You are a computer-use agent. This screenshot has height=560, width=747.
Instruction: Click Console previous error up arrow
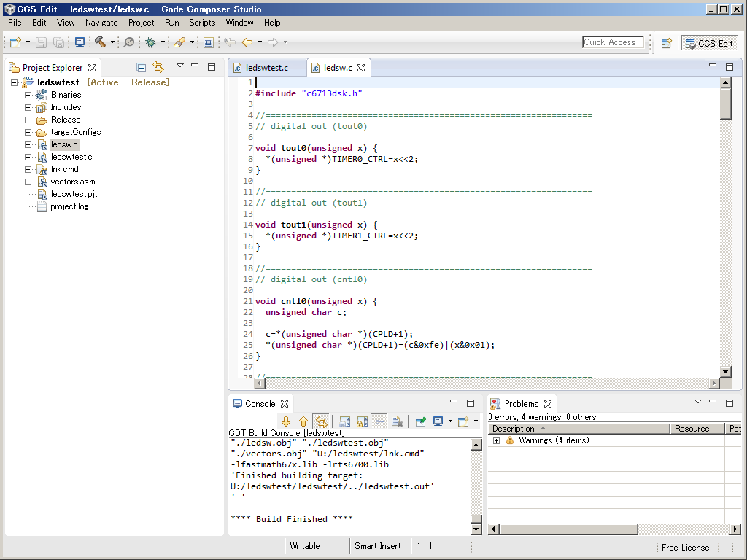(303, 421)
